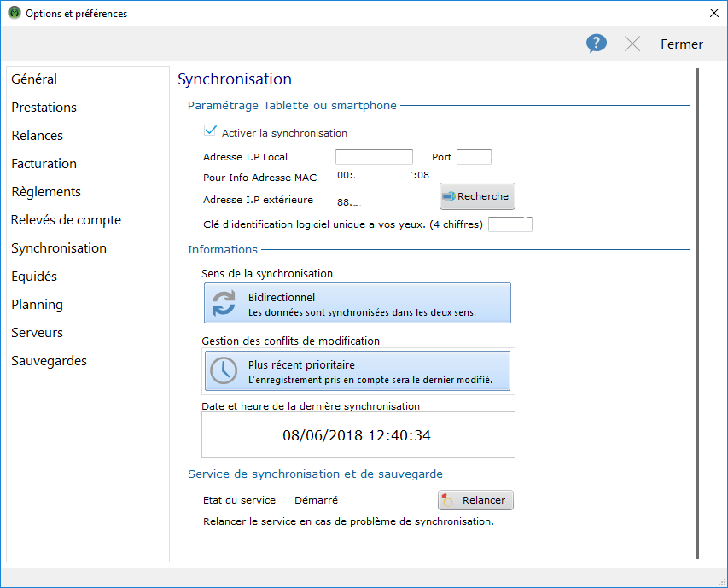This screenshot has height=588, width=728.
Task: Click the gray X cancel icon
Action: point(632,44)
